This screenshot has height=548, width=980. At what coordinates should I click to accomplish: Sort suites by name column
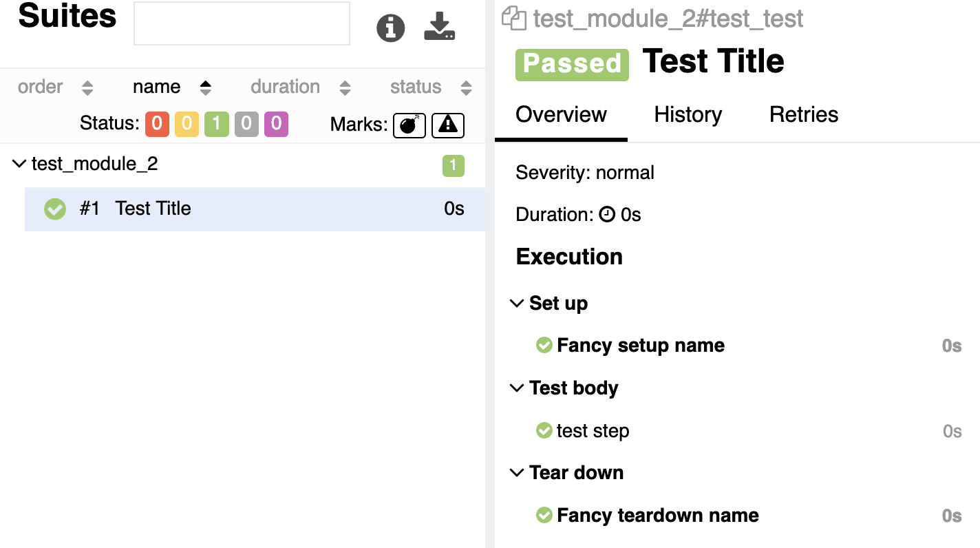pos(172,87)
